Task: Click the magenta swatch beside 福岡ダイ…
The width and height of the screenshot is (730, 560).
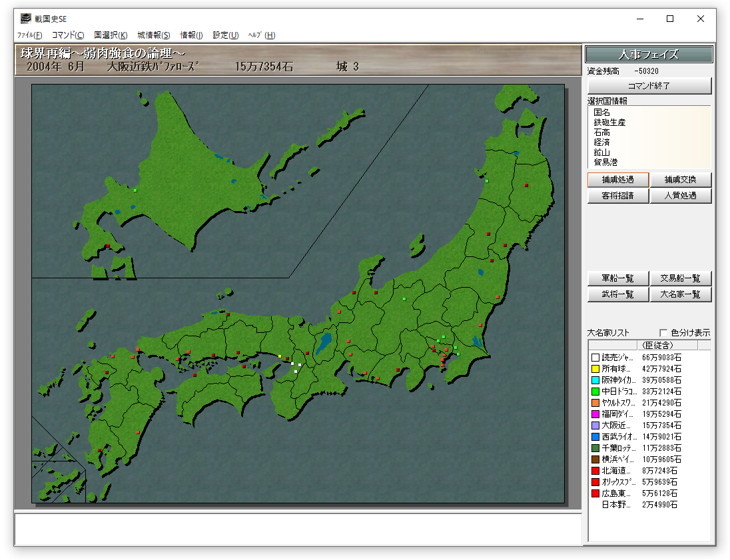Action: click(x=595, y=414)
